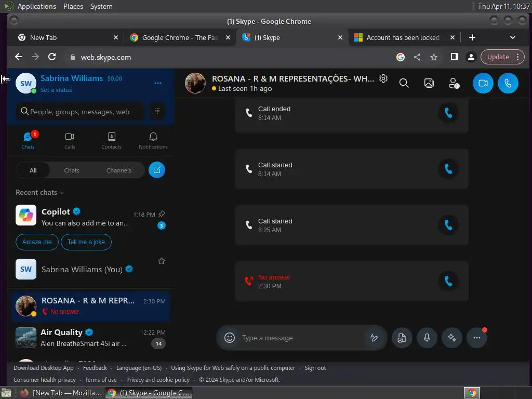Click the Type a message field
Viewport: 532px width, 399px height.
click(302, 338)
